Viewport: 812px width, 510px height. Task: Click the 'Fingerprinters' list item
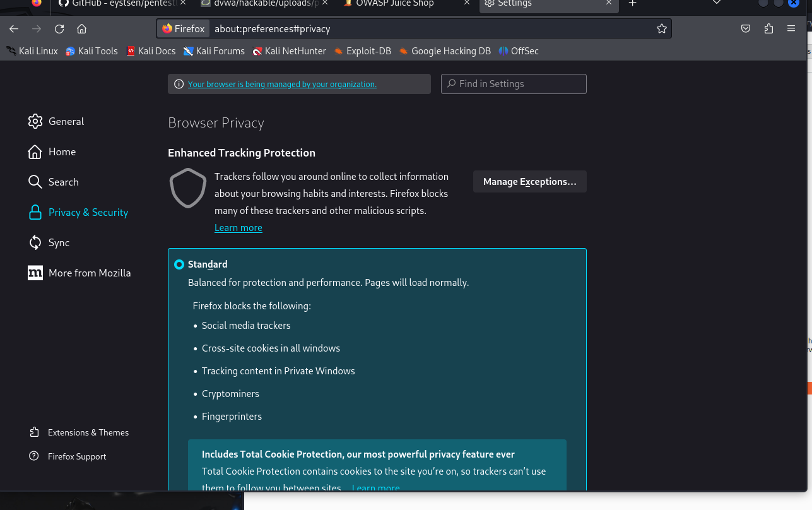tap(232, 417)
